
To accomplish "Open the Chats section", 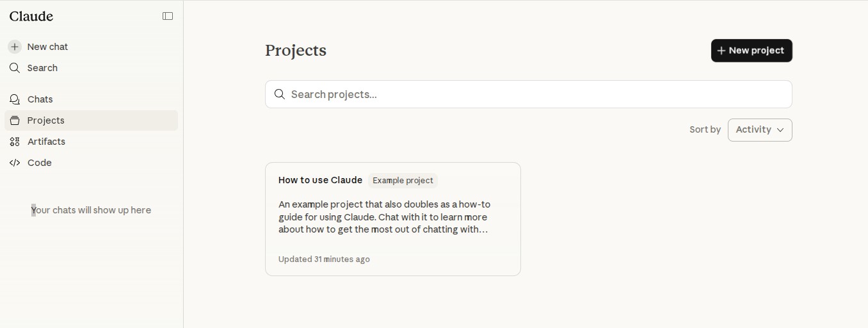I will (x=40, y=99).
